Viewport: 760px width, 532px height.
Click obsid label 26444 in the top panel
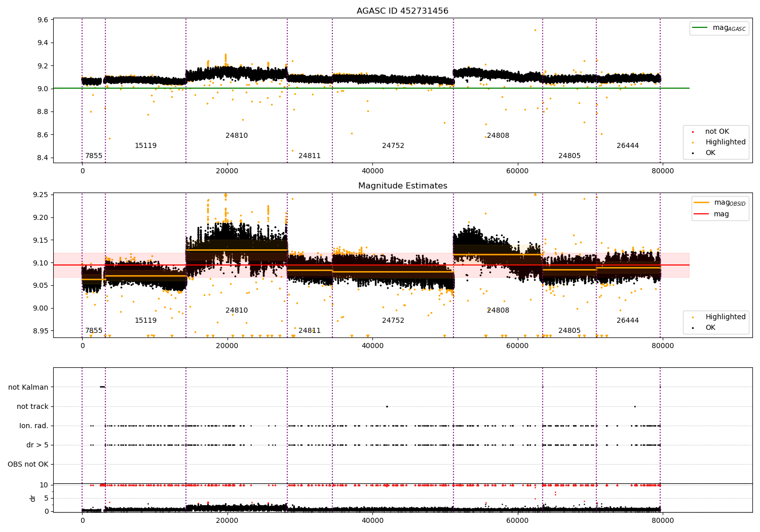(x=628, y=146)
